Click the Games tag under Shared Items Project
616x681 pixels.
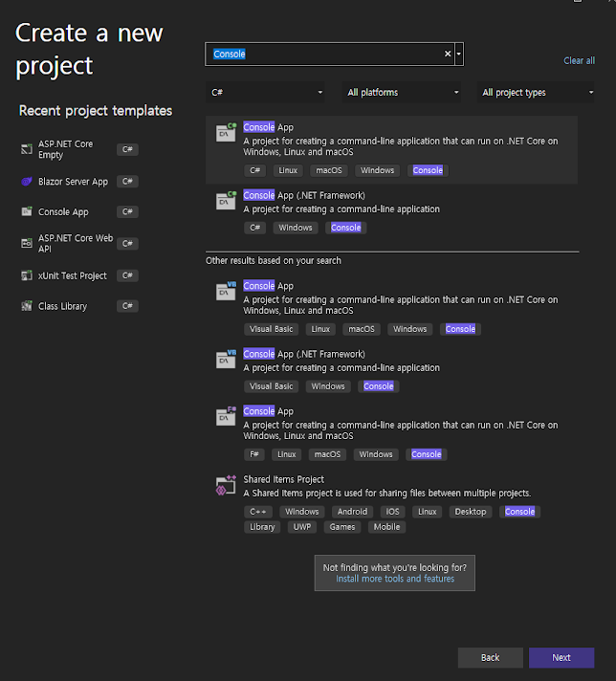click(x=342, y=527)
